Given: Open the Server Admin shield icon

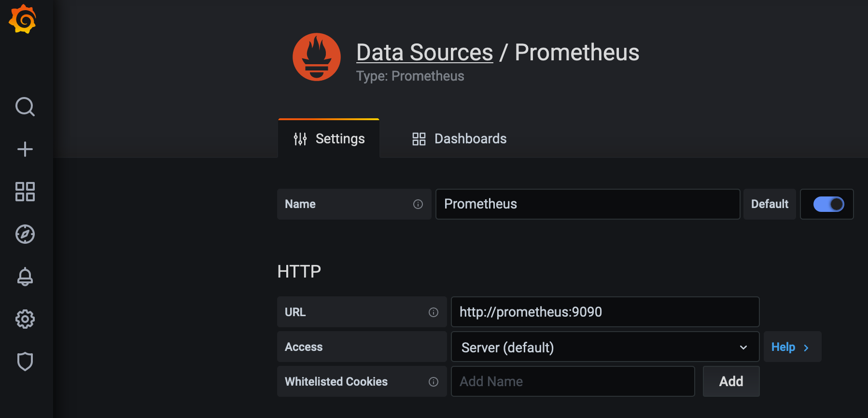Looking at the screenshot, I should click(25, 362).
